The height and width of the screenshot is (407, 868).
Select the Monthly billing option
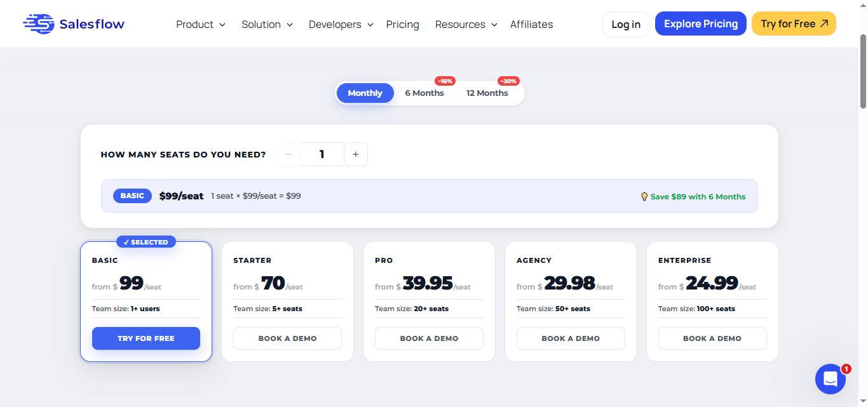click(365, 93)
